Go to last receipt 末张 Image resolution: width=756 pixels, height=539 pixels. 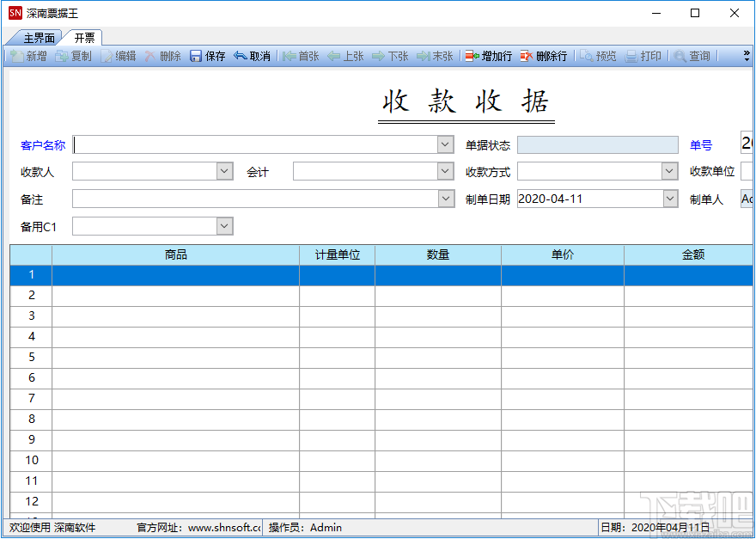[435, 56]
